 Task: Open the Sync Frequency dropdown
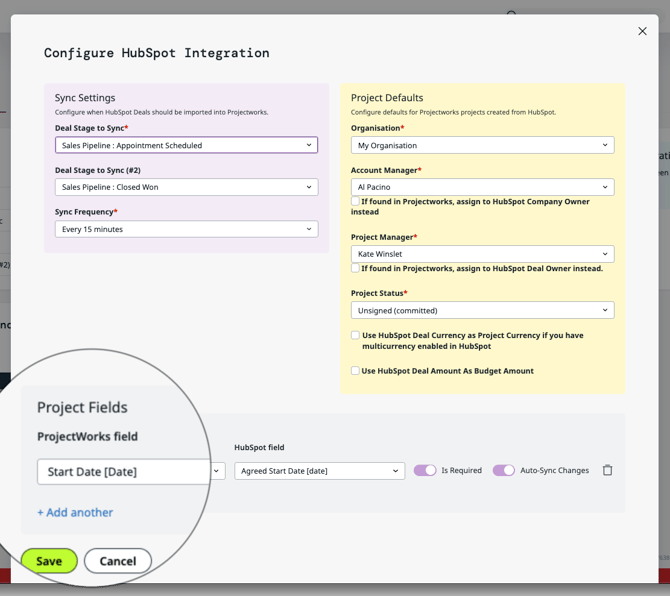tap(186, 229)
